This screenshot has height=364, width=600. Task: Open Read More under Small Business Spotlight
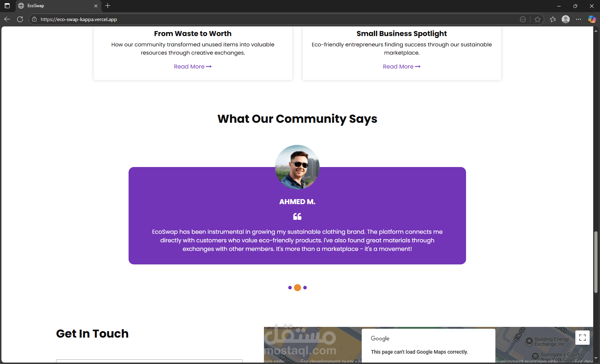pos(402,67)
